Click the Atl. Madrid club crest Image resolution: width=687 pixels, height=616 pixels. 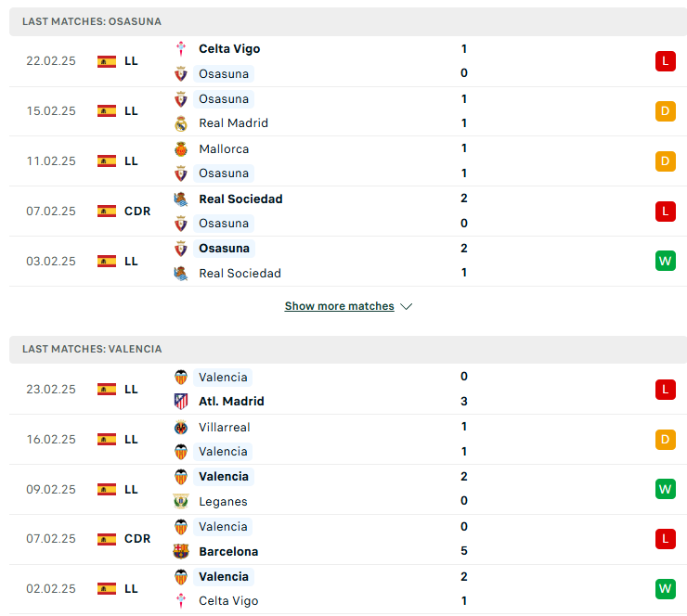(180, 401)
